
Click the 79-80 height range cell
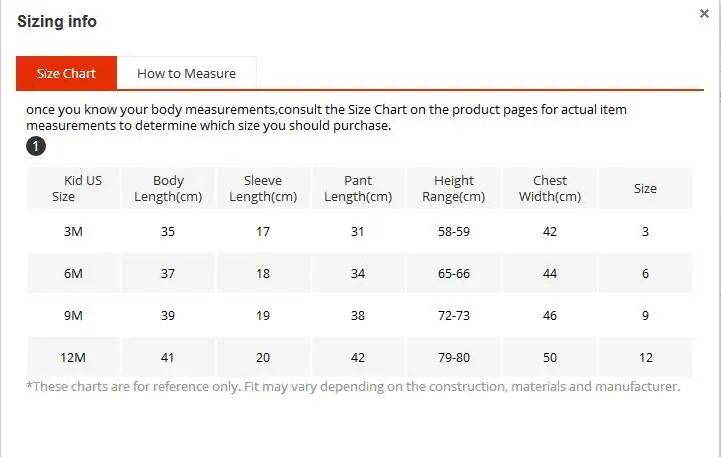(454, 357)
